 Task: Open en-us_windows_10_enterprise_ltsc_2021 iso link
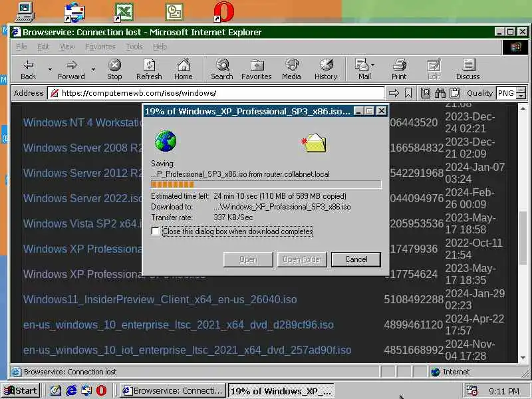(x=178, y=325)
